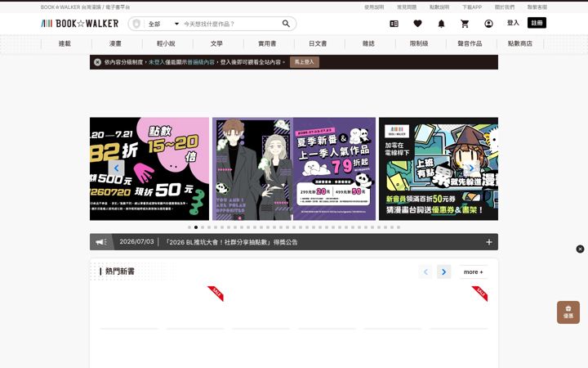Click the BOOK☆WALKER logo

pyautogui.click(x=79, y=23)
